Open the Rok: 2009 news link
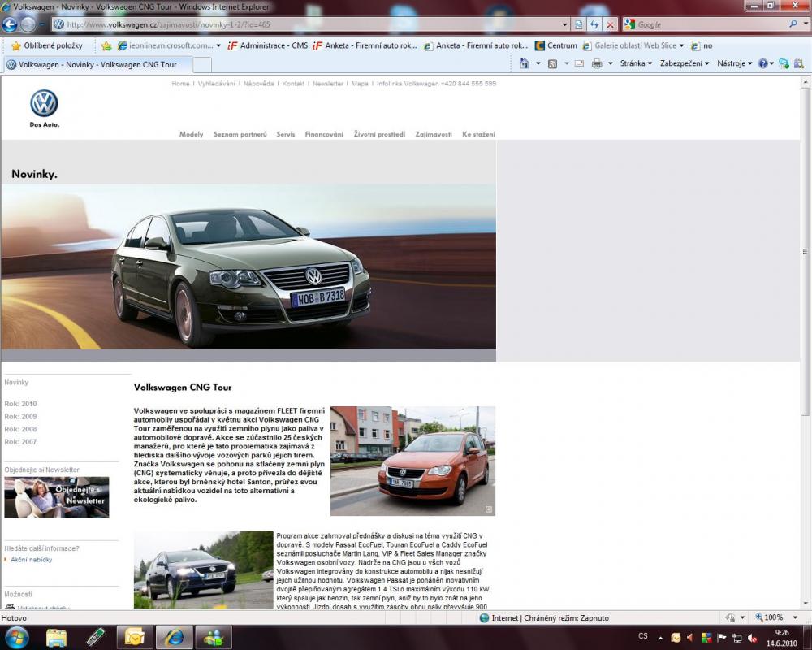 pos(21,417)
